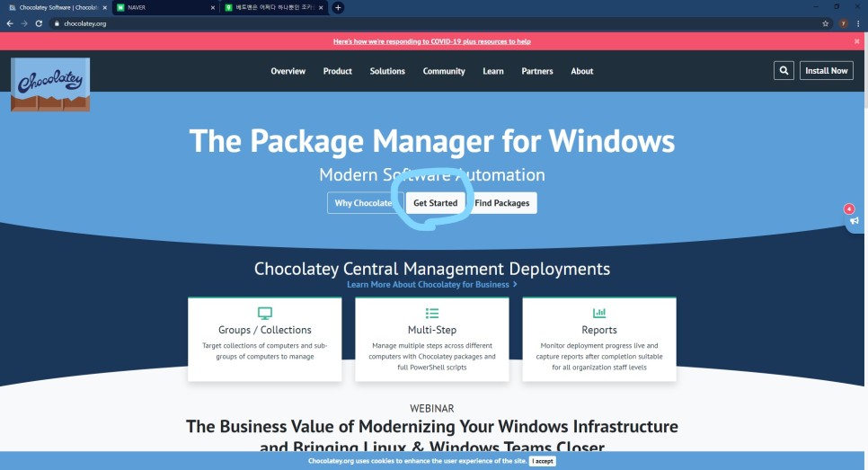Viewport: 868px width, 470px height.
Task: Click the WEBINAR label
Action: [432, 409]
